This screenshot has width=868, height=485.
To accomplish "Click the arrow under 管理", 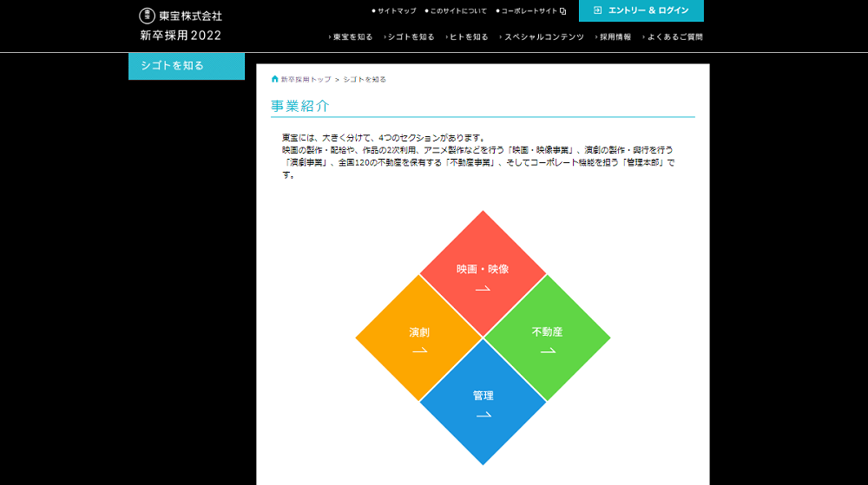I will [x=483, y=415].
